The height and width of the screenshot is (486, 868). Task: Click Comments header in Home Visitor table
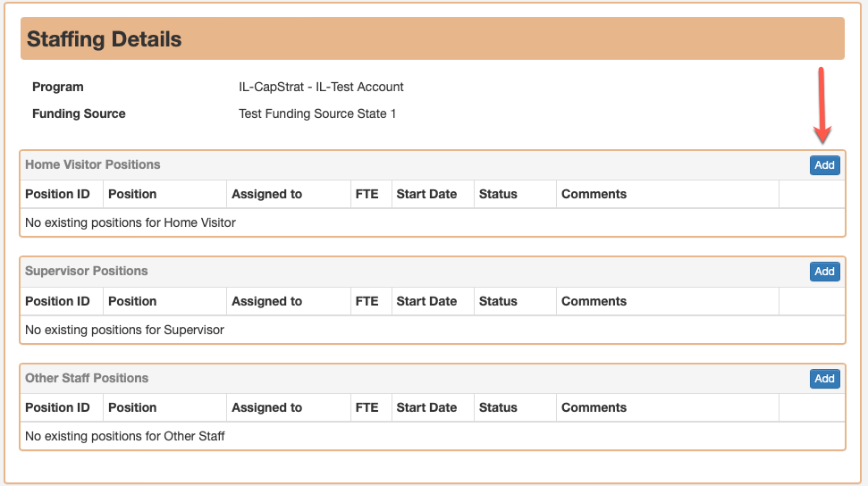[594, 194]
